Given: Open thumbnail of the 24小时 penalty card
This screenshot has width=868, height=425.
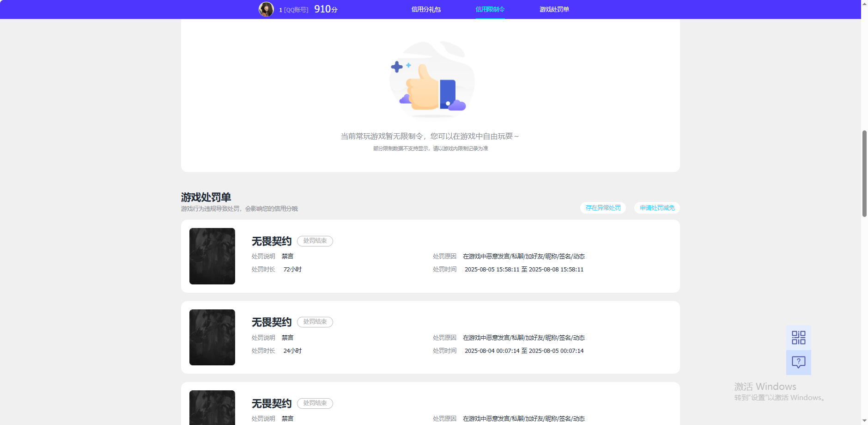Looking at the screenshot, I should (212, 337).
